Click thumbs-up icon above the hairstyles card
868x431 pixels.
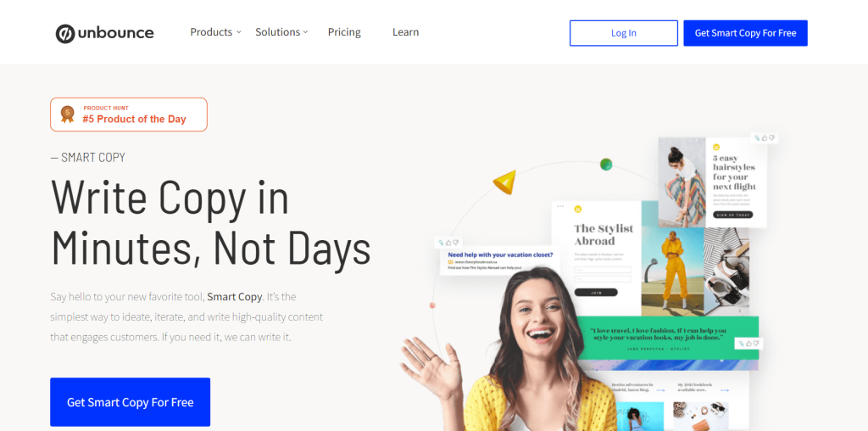[x=765, y=138]
